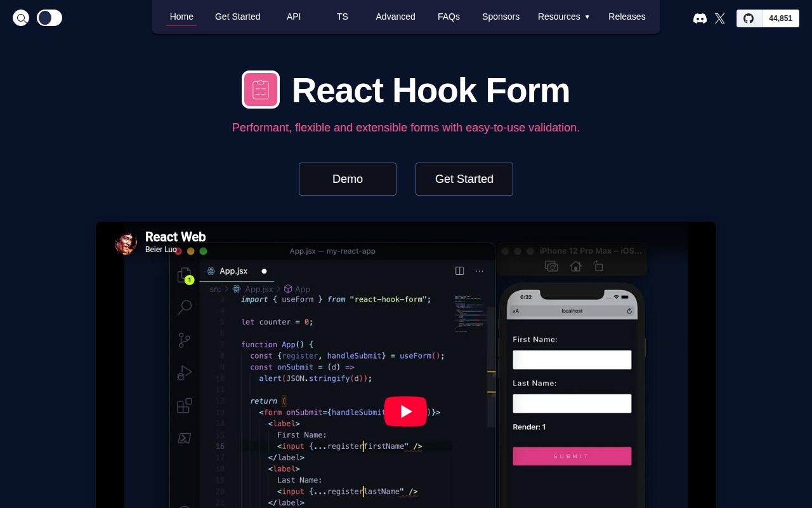Open the search magnifier icon
The image size is (812, 508).
pyautogui.click(x=21, y=18)
